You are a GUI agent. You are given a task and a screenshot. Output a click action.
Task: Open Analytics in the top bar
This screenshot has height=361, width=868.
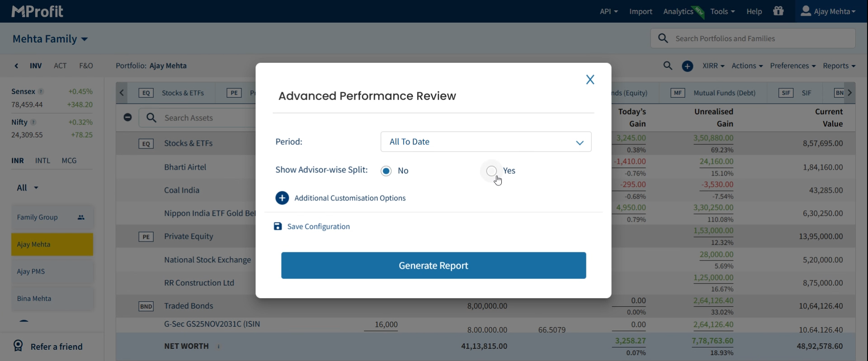[x=678, y=11]
